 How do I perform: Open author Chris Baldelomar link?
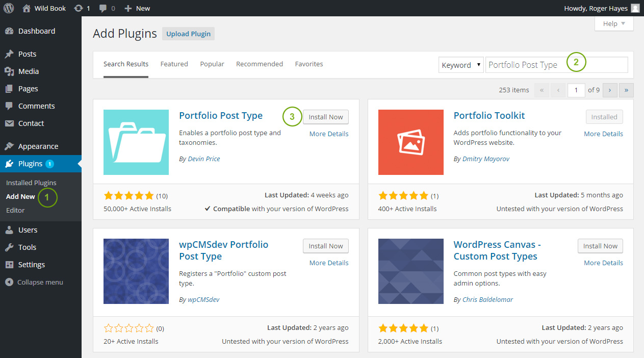point(487,299)
